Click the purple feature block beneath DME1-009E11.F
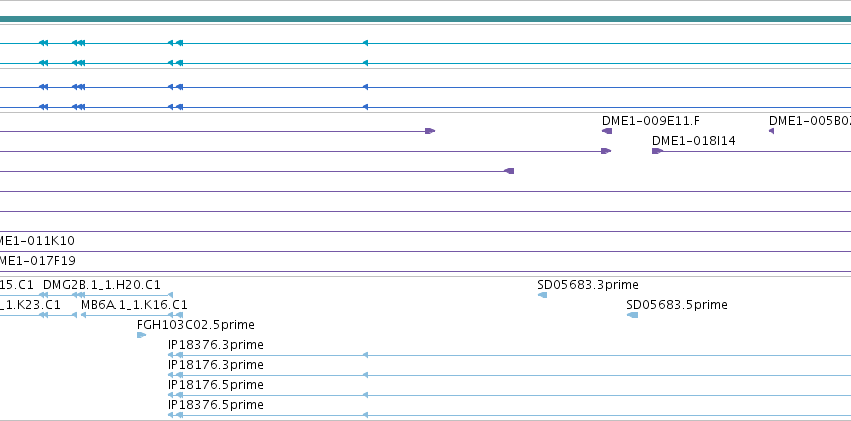The height and width of the screenshot is (421, 851). (607, 131)
